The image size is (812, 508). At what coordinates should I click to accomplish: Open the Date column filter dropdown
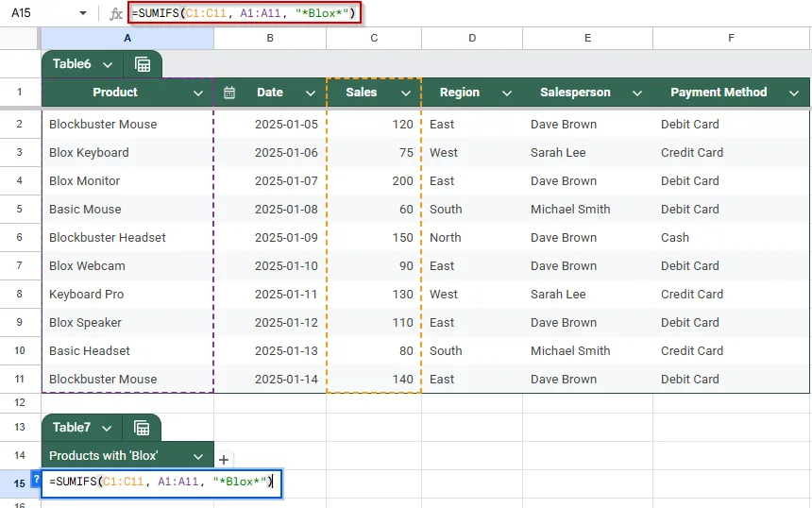pyautogui.click(x=311, y=93)
